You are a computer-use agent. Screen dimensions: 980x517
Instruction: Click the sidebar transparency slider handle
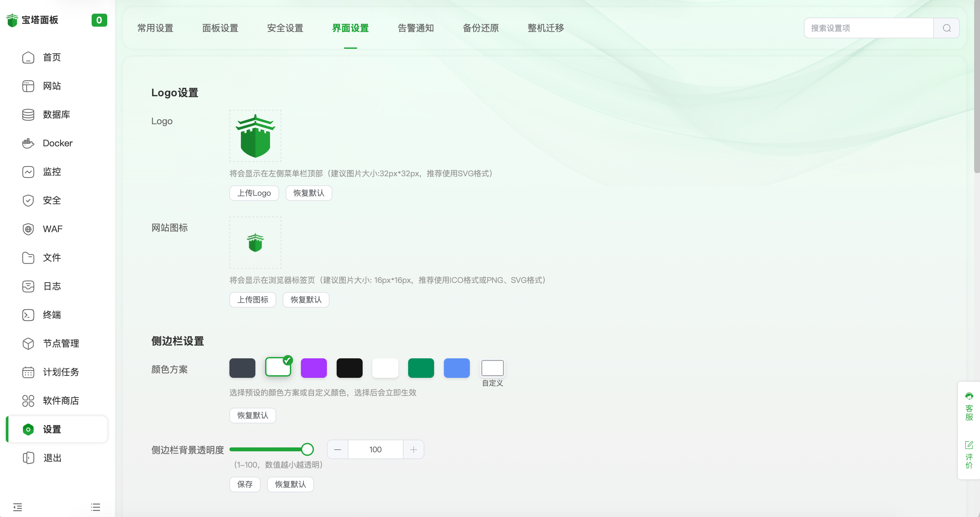[307, 449]
